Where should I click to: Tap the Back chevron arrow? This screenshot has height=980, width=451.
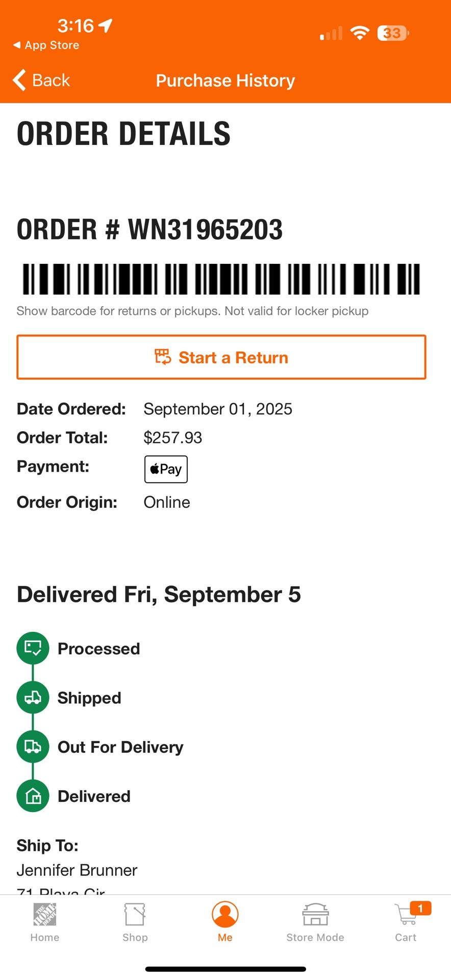[x=20, y=80]
